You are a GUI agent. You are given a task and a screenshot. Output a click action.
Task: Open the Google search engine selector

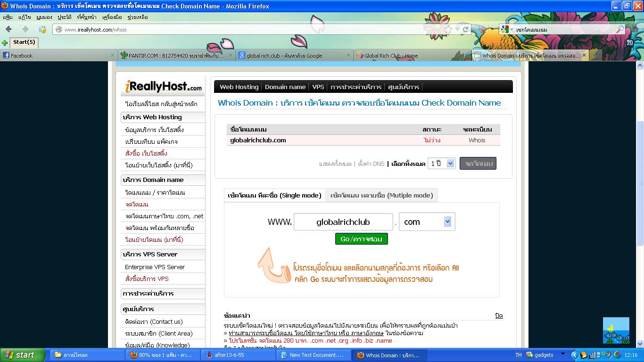coord(507,29)
